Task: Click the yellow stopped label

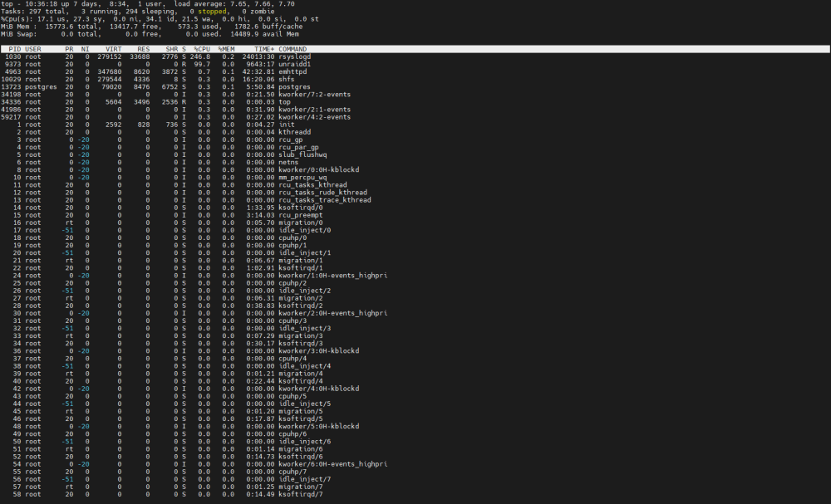Action: [x=212, y=11]
